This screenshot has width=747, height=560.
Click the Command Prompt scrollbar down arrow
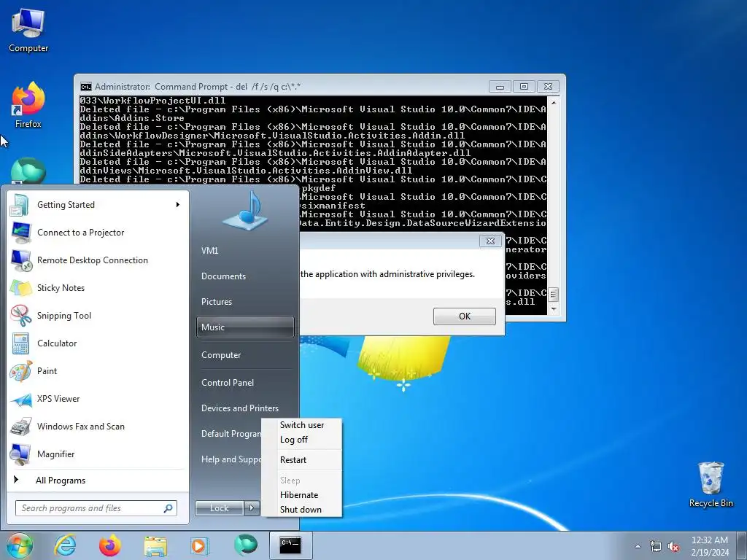pos(553,308)
